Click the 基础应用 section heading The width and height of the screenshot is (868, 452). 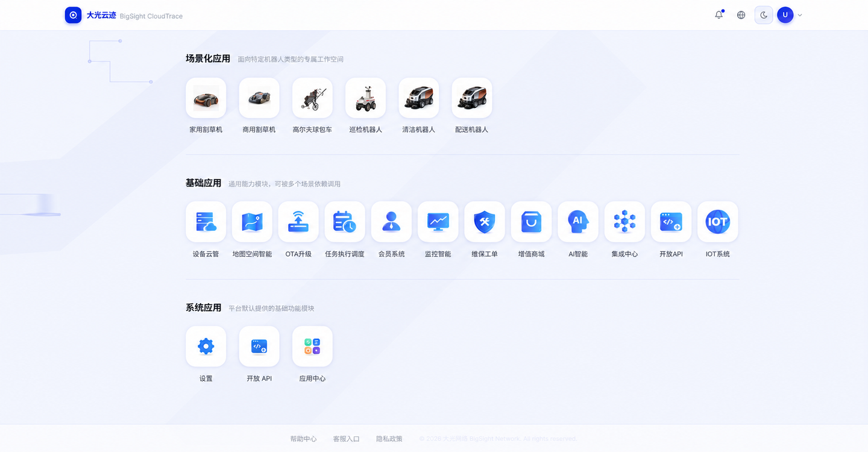[204, 183]
